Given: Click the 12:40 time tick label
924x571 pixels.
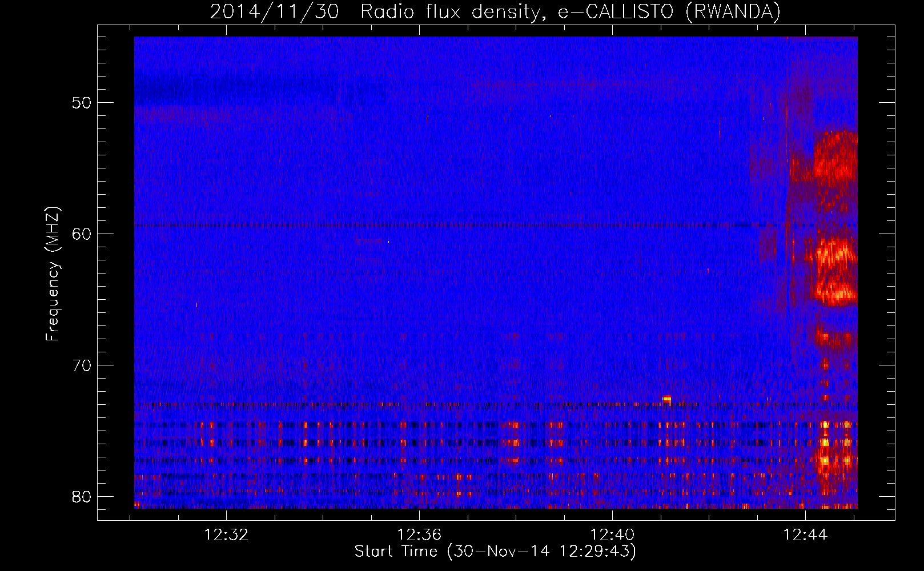Looking at the screenshot, I should tap(612, 535).
